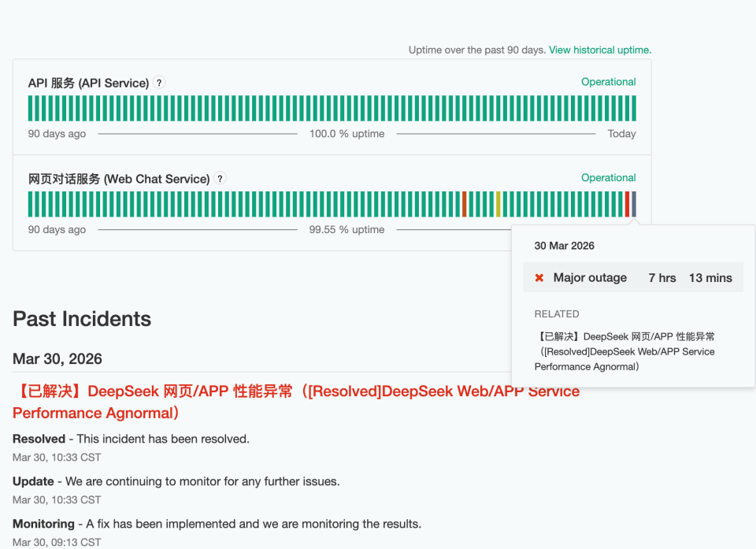Select the dark orange bar in Web Chat uptime
The image size is (756, 549).
pyautogui.click(x=465, y=204)
